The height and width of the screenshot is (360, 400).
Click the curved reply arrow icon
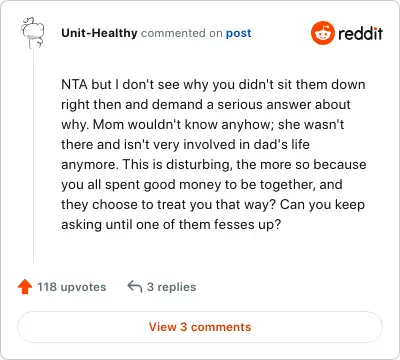click(x=135, y=286)
